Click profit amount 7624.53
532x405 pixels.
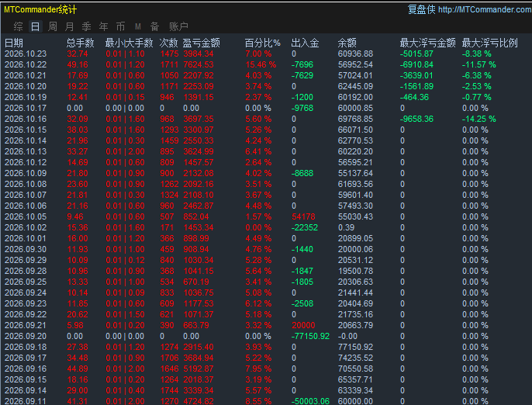tap(199, 64)
